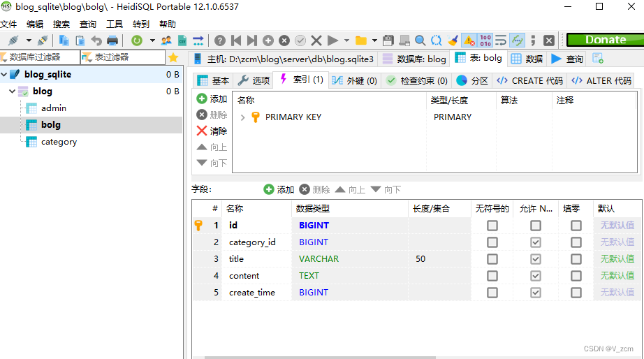
Task: Open dropdown next to folder icon
Action: tap(374, 41)
